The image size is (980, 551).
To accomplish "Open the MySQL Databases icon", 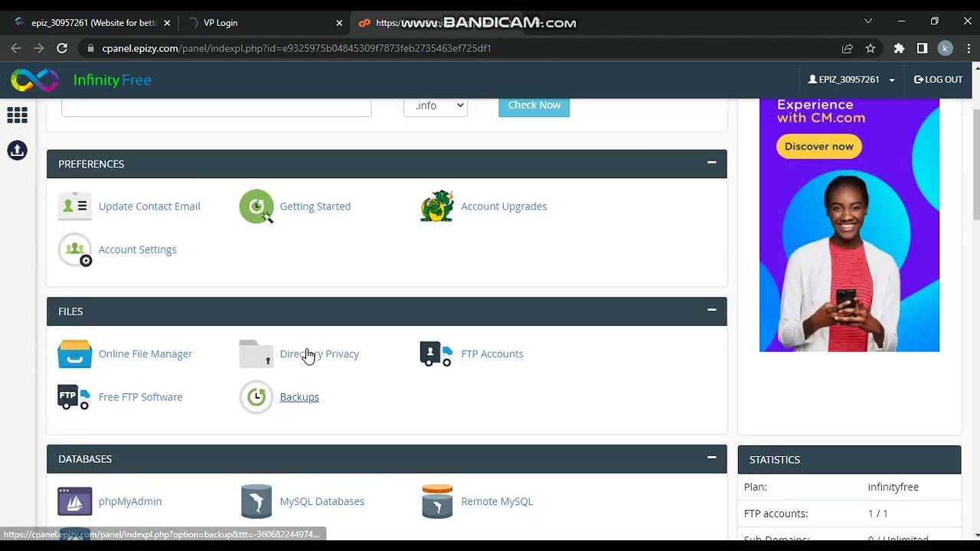I will point(256,502).
